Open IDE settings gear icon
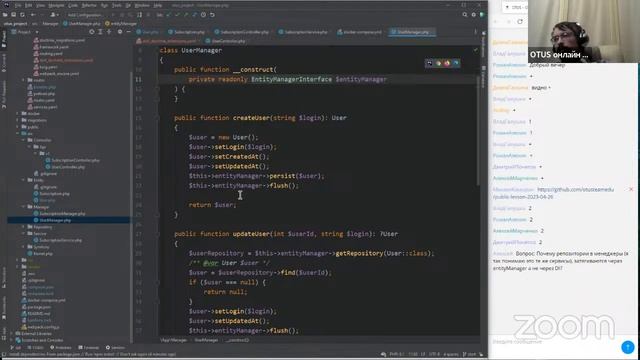This screenshot has height=360, width=640. [x=473, y=15]
